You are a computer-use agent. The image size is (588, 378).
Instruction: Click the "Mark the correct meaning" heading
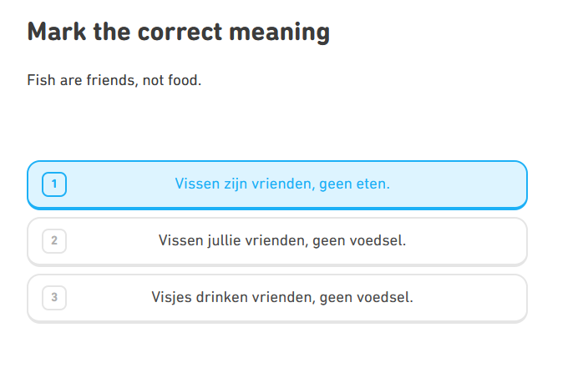coord(179,33)
